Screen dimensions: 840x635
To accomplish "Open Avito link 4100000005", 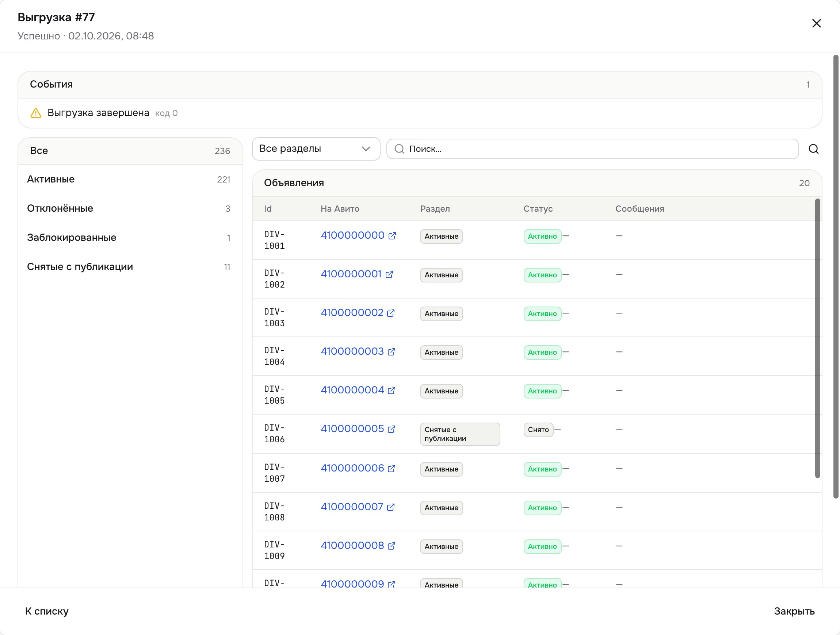I will click(x=352, y=429).
